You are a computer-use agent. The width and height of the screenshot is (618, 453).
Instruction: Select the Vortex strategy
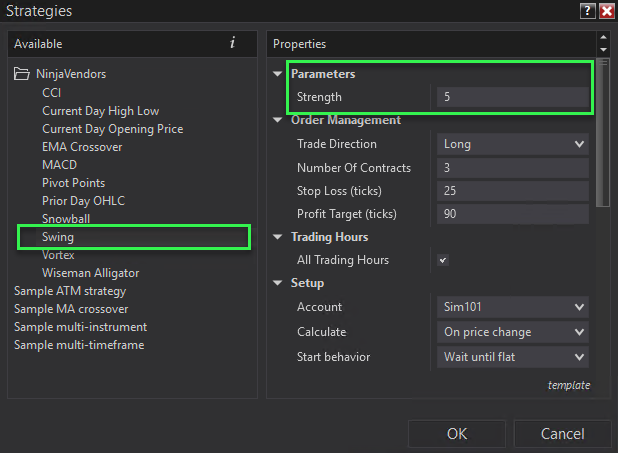coord(58,255)
